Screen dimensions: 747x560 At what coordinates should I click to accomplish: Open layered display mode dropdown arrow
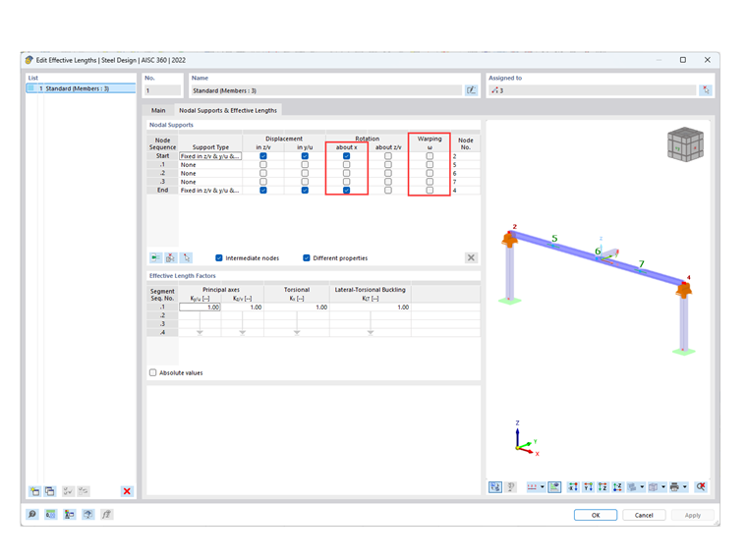click(642, 486)
